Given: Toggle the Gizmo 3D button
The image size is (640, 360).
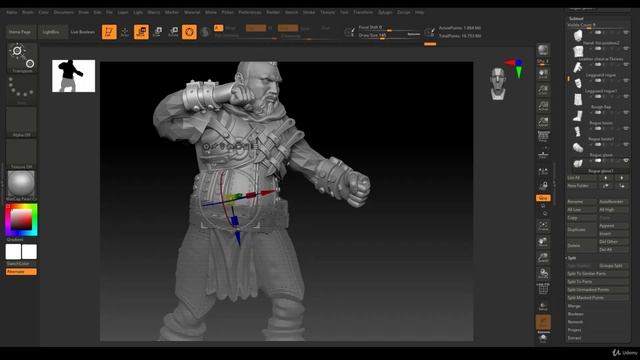Looking at the screenshot, I should (189, 32).
